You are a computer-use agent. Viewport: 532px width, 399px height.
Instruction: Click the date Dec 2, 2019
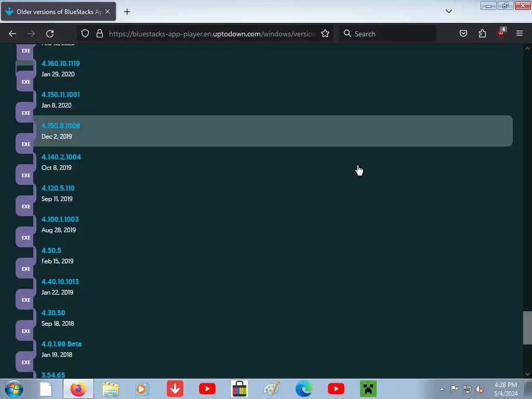[x=57, y=137]
